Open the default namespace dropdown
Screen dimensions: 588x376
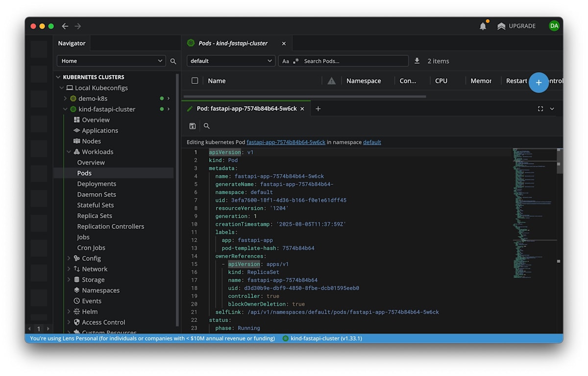[x=231, y=61]
